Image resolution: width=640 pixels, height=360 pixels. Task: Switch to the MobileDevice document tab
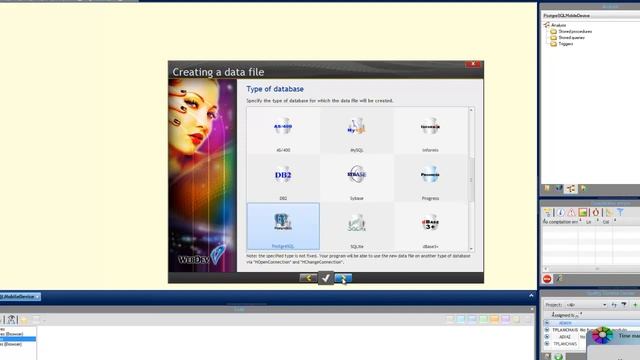[16, 297]
